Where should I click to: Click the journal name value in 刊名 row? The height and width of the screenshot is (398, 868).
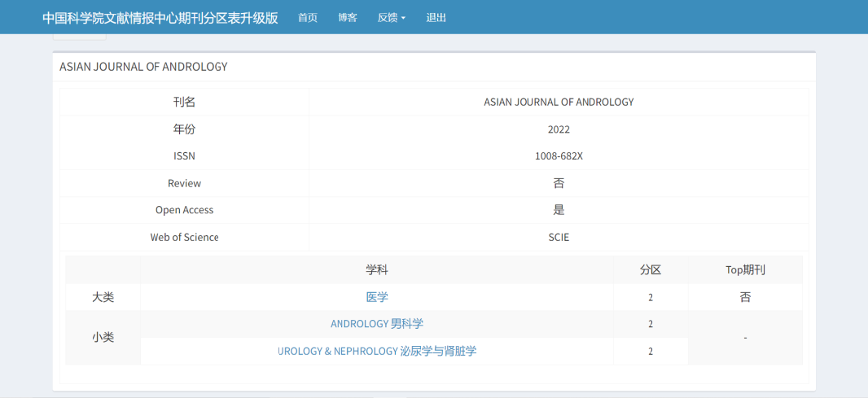pos(559,102)
